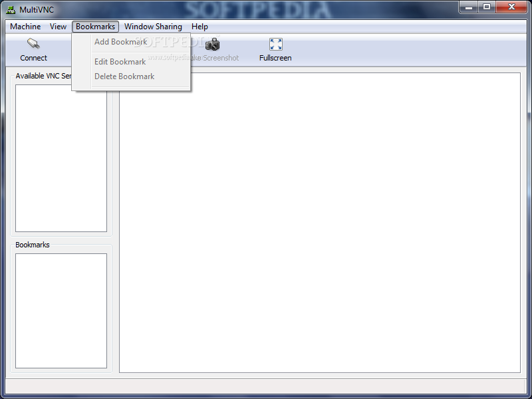Open the Window Sharing menu
This screenshot has height=399, width=532.
click(x=153, y=27)
